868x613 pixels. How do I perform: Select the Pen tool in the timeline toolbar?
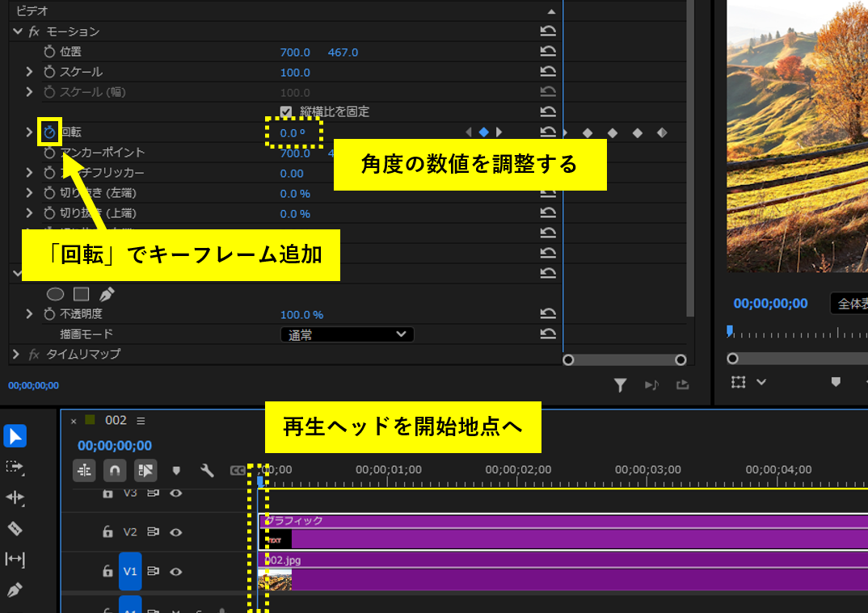click(15, 590)
